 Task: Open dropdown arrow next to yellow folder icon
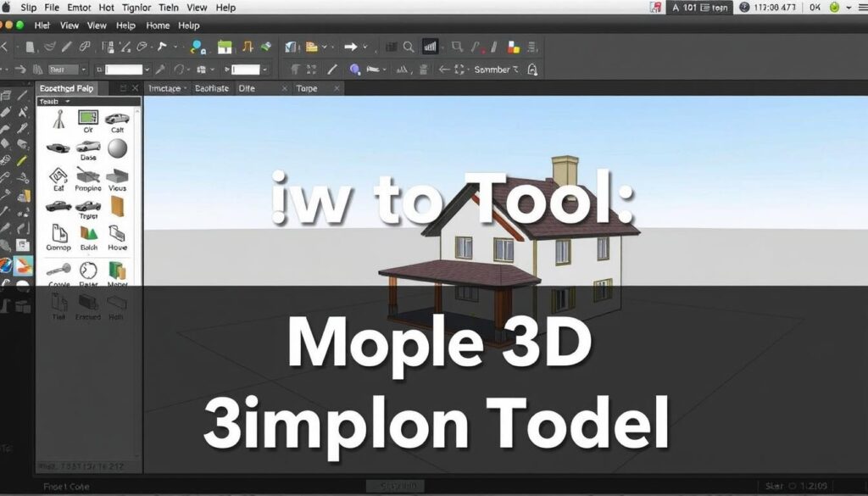click(x=325, y=47)
